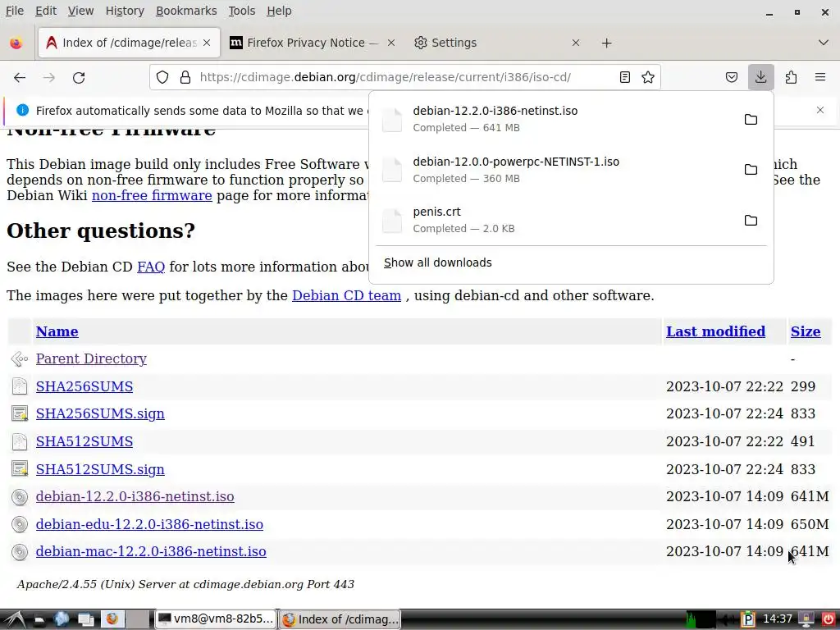Launch Firefox from taskbar quick launcher
This screenshot has height=630, width=840.
[x=112, y=619]
